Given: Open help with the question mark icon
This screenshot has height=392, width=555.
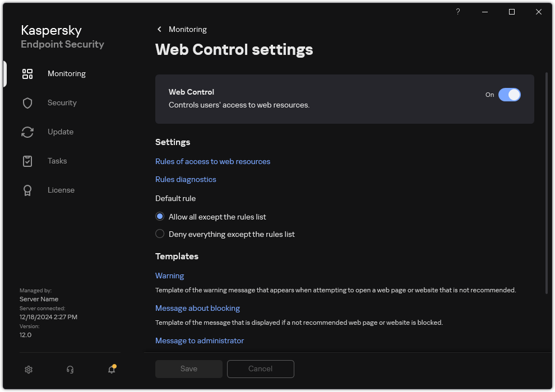Looking at the screenshot, I should click(457, 12).
